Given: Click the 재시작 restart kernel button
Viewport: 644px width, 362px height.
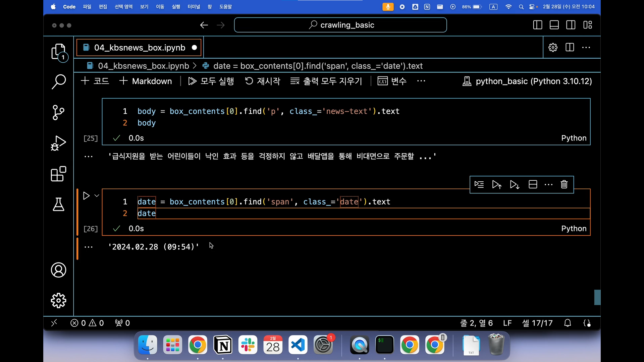Looking at the screenshot, I should pos(263,81).
